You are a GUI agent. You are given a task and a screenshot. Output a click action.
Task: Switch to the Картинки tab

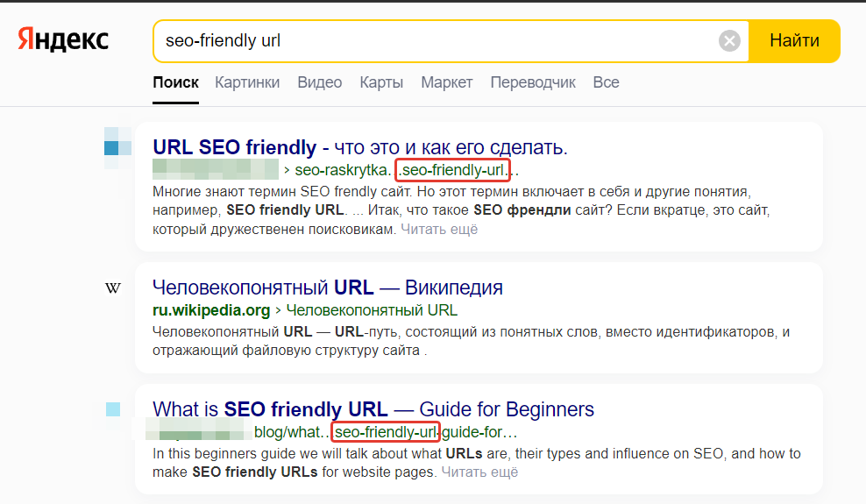[247, 82]
